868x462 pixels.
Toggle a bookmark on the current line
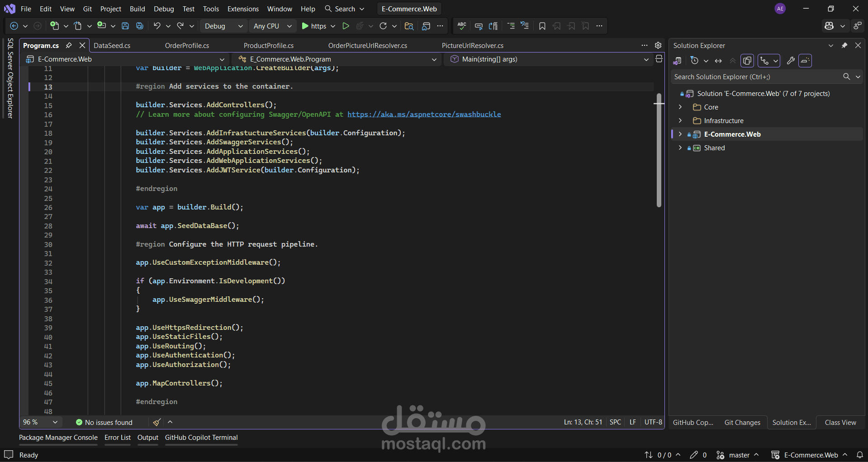[x=542, y=26]
